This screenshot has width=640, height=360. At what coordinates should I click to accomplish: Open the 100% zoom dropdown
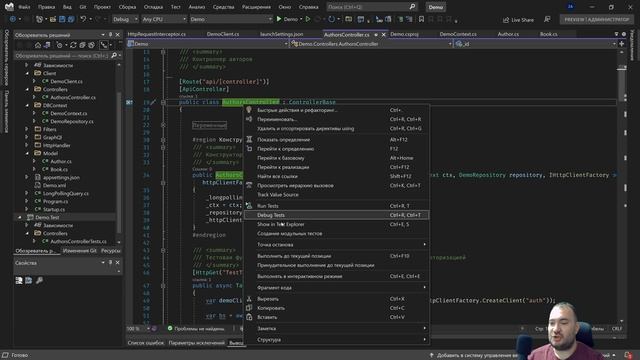pos(138,329)
